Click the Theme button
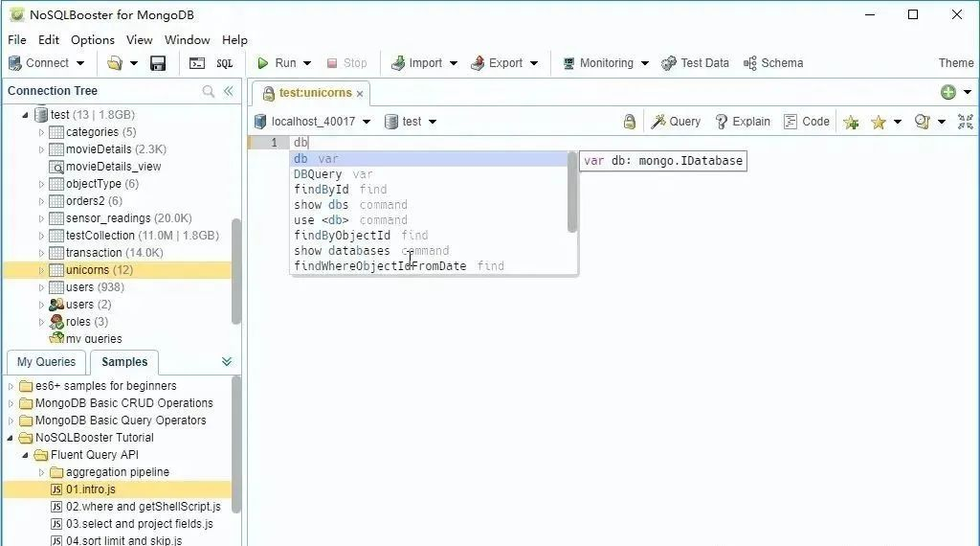 pyautogui.click(x=956, y=63)
